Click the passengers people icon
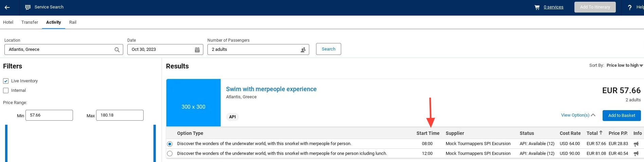The image size is (644, 162). coord(303,50)
